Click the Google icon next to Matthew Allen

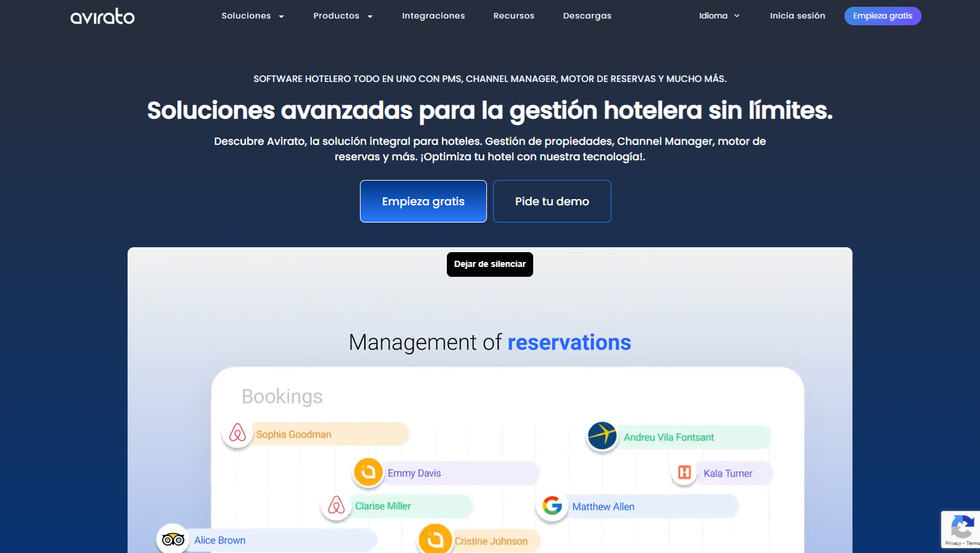[x=552, y=506]
